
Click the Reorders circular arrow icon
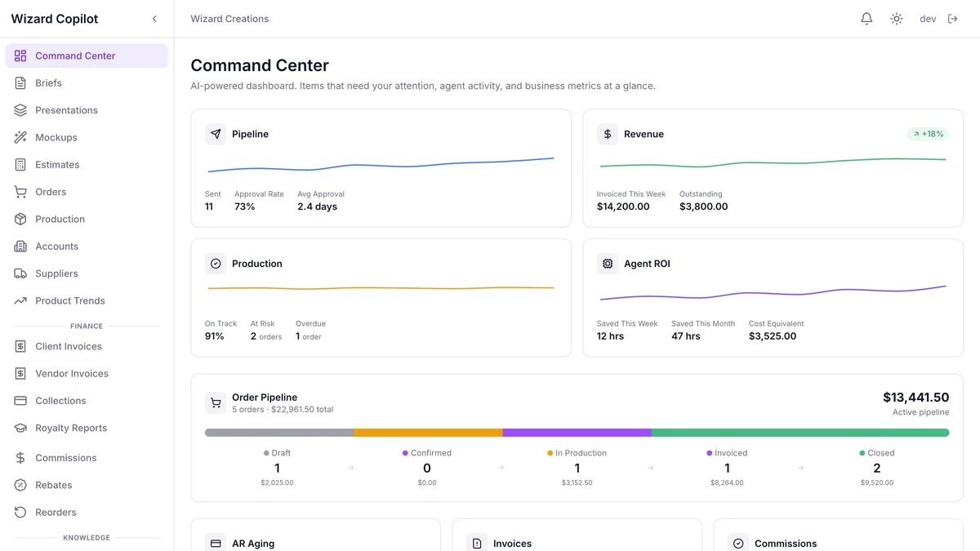click(20, 512)
